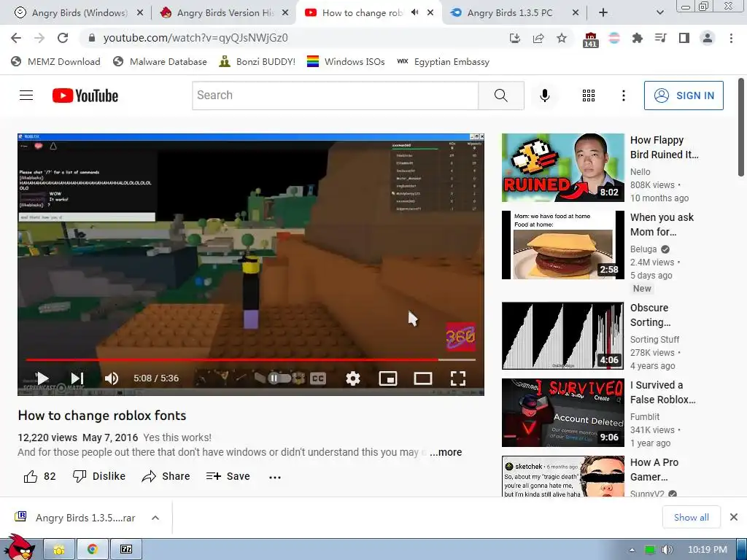This screenshot has width=747, height=560.
Task: Focus the YouTube Search field
Action: tap(336, 96)
